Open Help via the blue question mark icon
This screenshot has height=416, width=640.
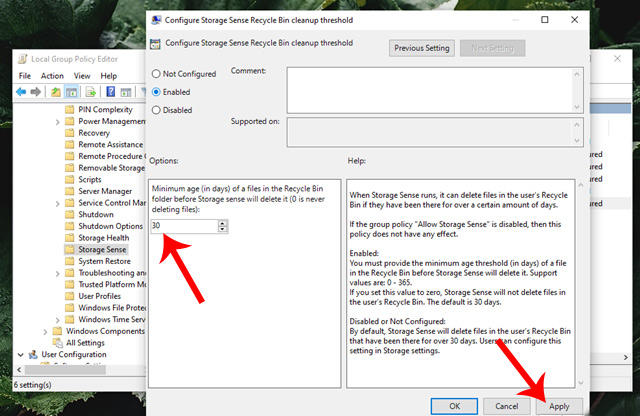click(110, 92)
